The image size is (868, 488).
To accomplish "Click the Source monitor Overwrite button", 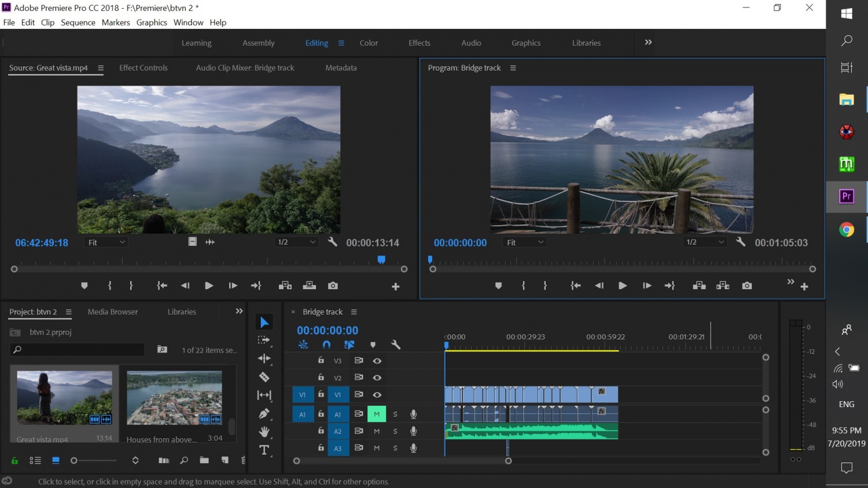I will click(x=310, y=286).
